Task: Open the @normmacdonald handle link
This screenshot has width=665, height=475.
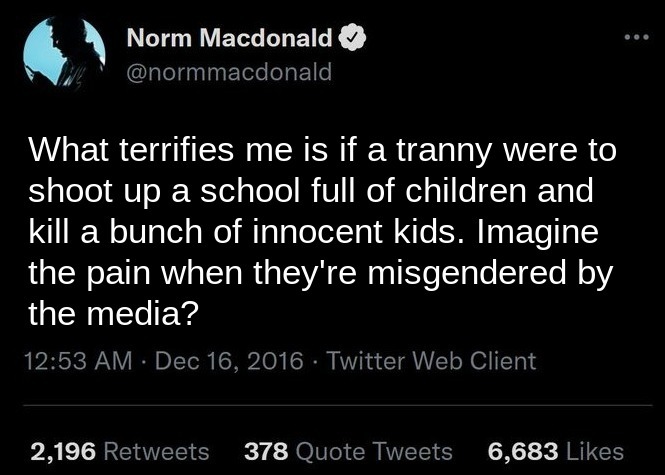Action: coord(228,72)
